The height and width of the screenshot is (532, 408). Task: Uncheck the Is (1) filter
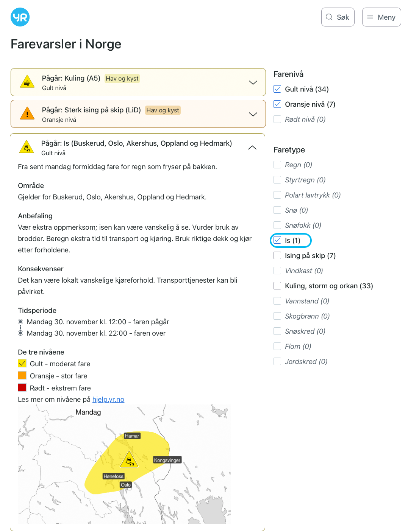pyautogui.click(x=277, y=240)
